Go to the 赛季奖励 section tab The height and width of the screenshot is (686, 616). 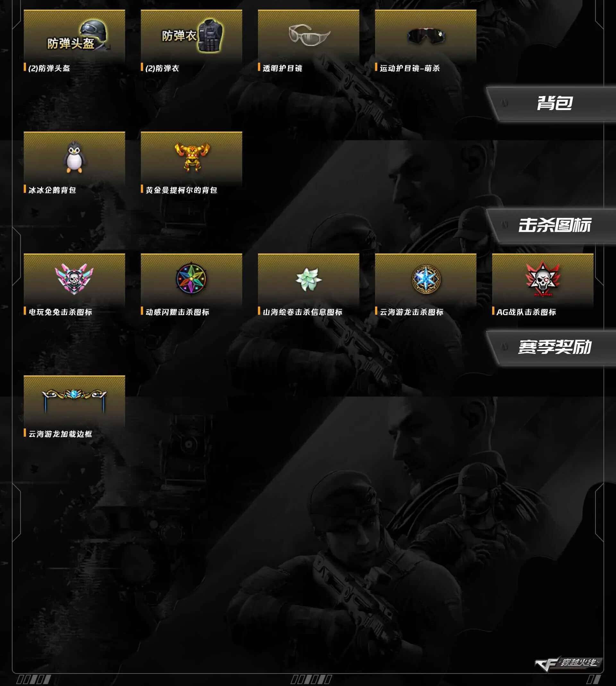(551, 347)
